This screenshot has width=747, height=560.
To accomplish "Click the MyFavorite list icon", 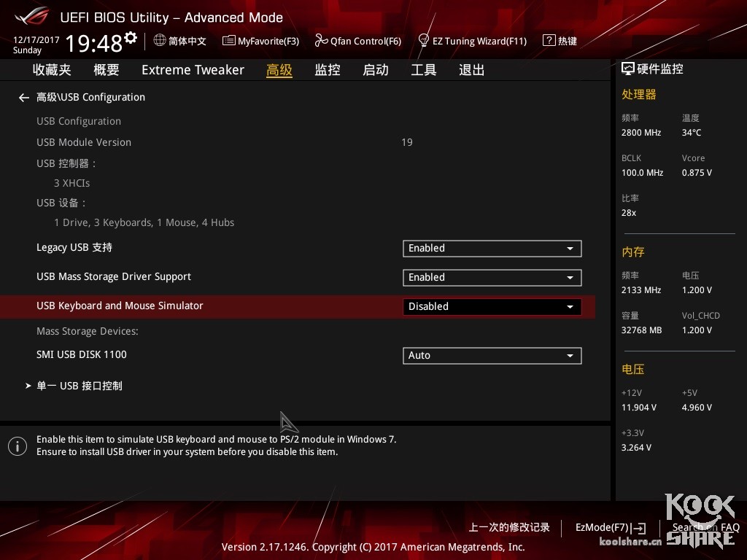I will pyautogui.click(x=228, y=41).
